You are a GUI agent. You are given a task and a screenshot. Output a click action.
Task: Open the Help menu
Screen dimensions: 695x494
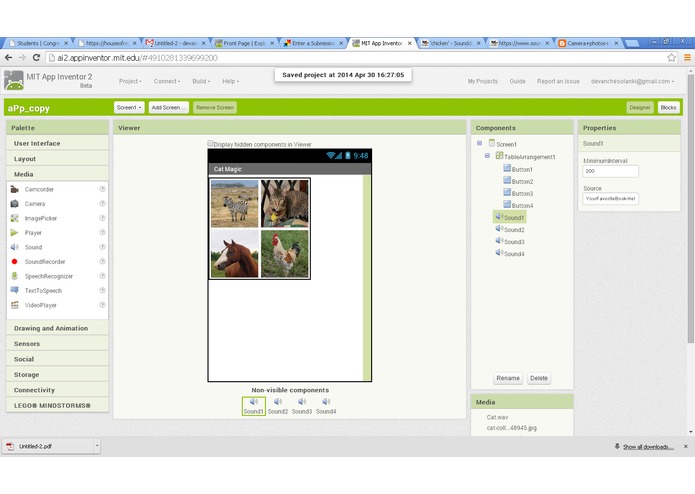pos(230,82)
